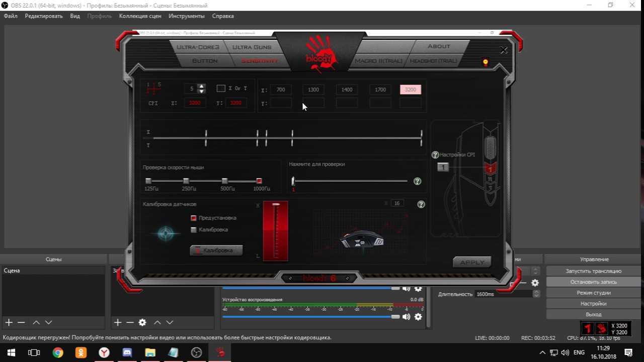Viewport: 644px width, 362px height.
Task: Open settings gear for Устройство воспроизведения
Action: point(418,317)
